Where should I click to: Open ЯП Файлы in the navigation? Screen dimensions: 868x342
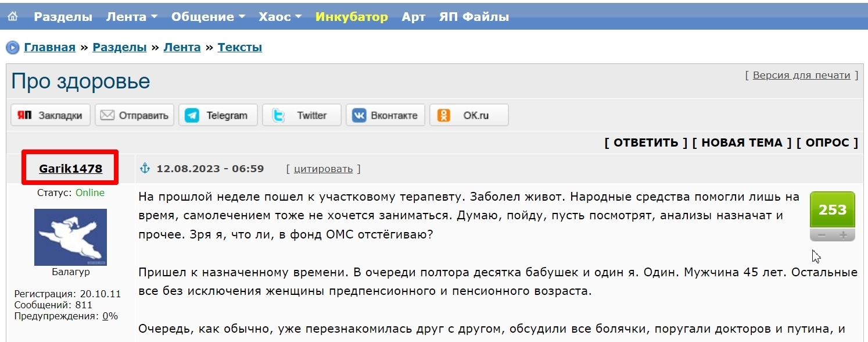coord(474,17)
